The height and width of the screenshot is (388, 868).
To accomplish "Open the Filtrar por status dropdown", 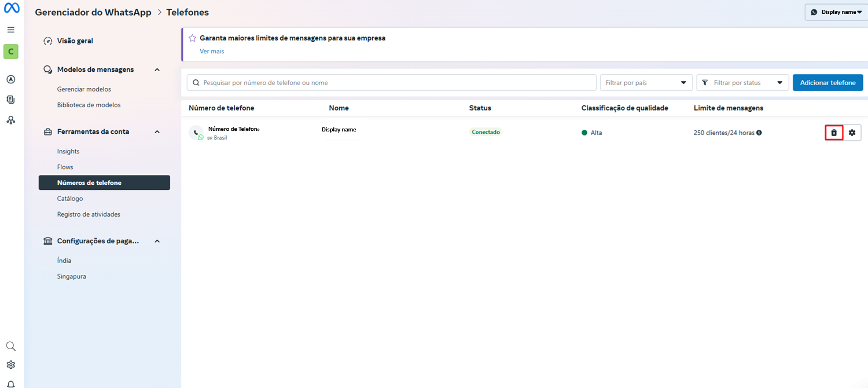I will [742, 83].
